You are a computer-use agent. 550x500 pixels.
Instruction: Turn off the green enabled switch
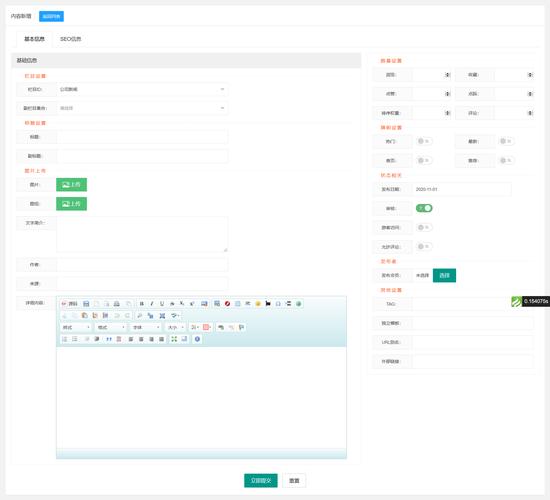[424, 208]
